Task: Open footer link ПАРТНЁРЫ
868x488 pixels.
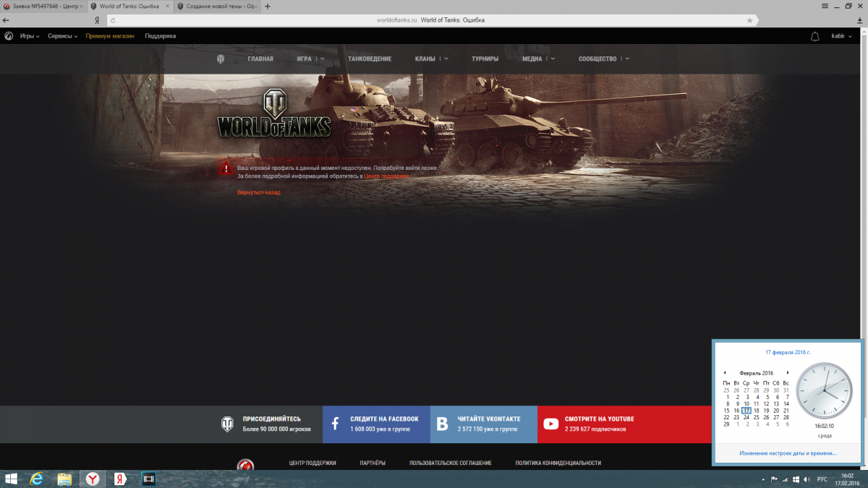Action: [x=373, y=463]
